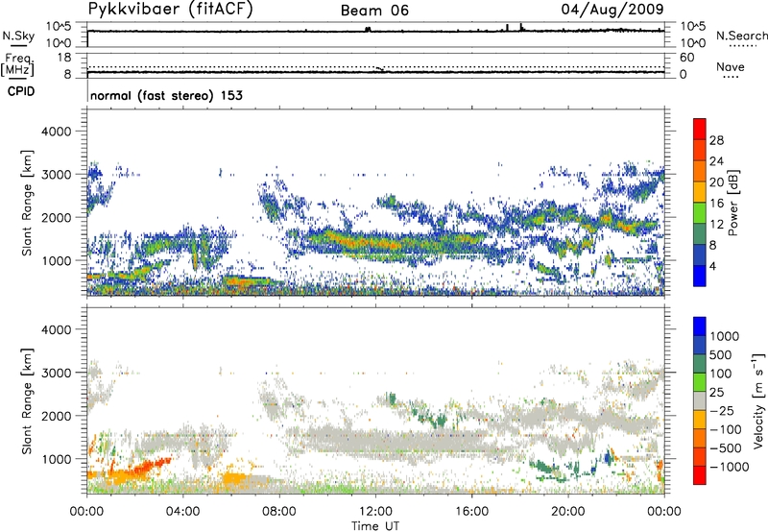This screenshot has height=532, width=768.
Task: Click the -25 tick on velocity scale
Action: [x=722, y=411]
